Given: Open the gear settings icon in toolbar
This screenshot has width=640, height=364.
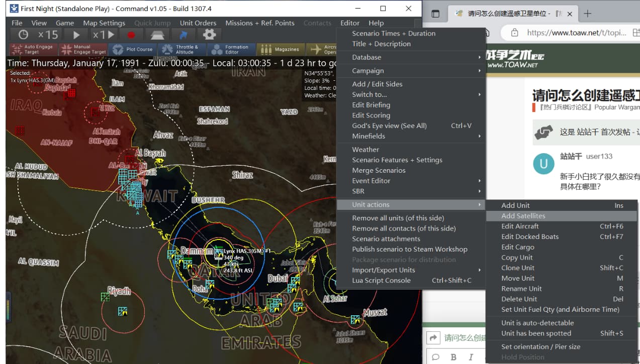Looking at the screenshot, I should [209, 35].
